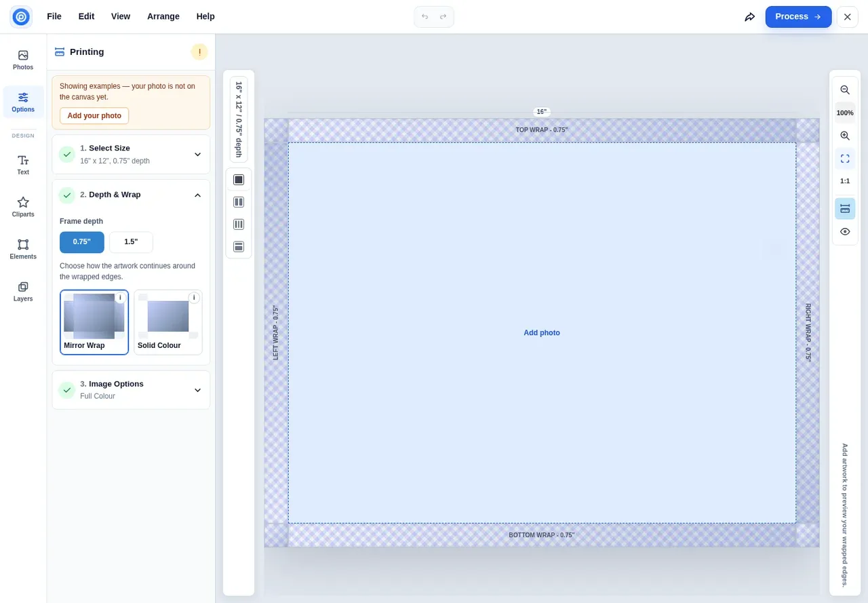
Task: Choose the Solid Colour wrap style
Action: pos(168,322)
